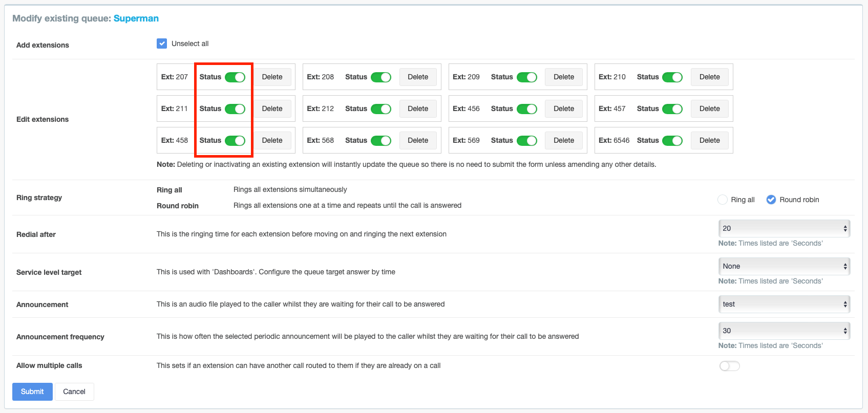Delete extension 568 from the queue
Image resolution: width=868 pixels, height=413 pixels.
(418, 140)
